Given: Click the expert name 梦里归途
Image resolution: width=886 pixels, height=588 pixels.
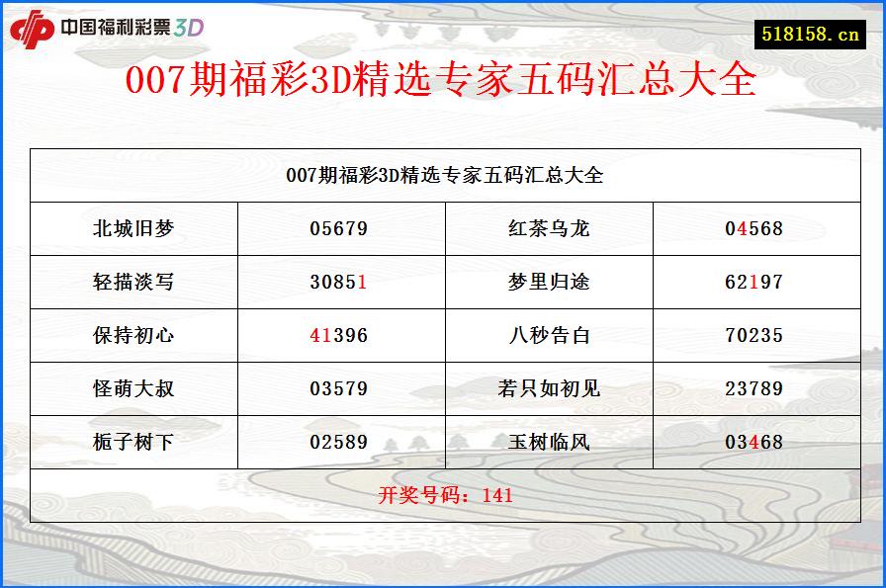Looking at the screenshot, I should point(549,282).
